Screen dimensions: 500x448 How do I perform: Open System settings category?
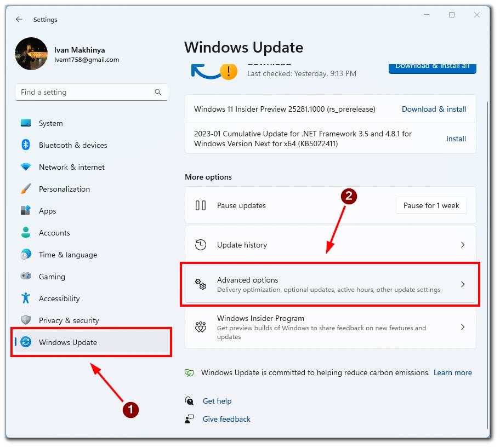click(92, 123)
